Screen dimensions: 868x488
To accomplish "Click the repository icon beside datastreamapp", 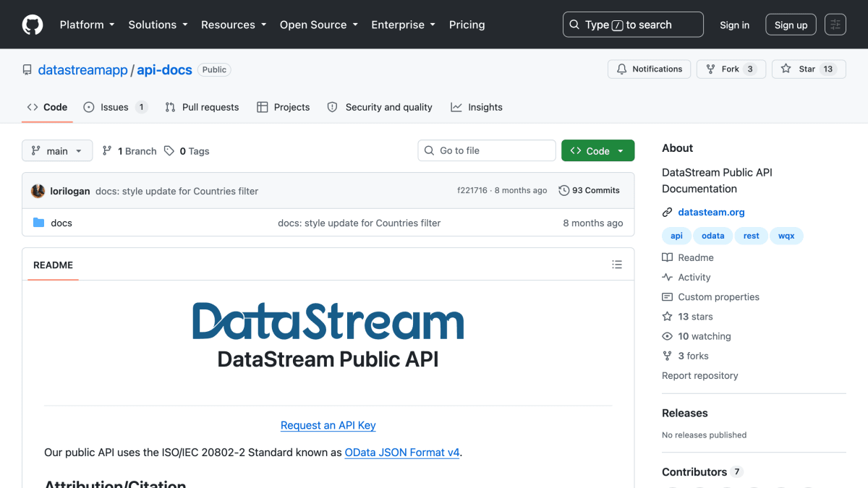I will [x=27, y=70].
